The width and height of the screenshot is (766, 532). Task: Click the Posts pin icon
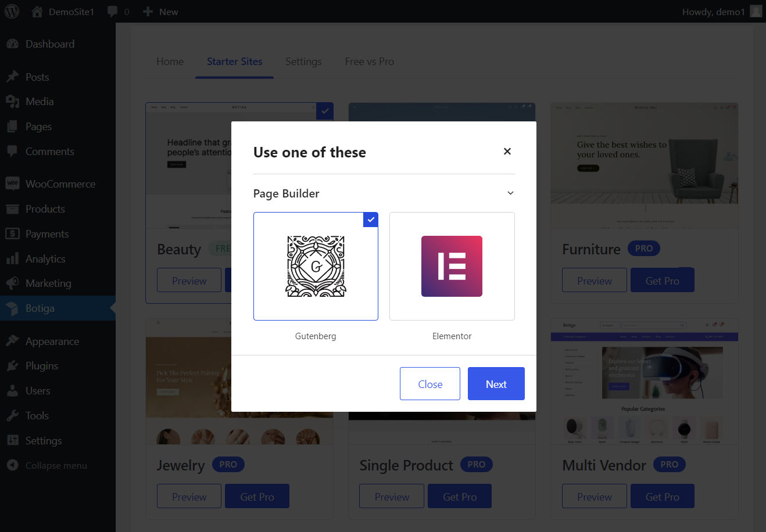click(12, 77)
